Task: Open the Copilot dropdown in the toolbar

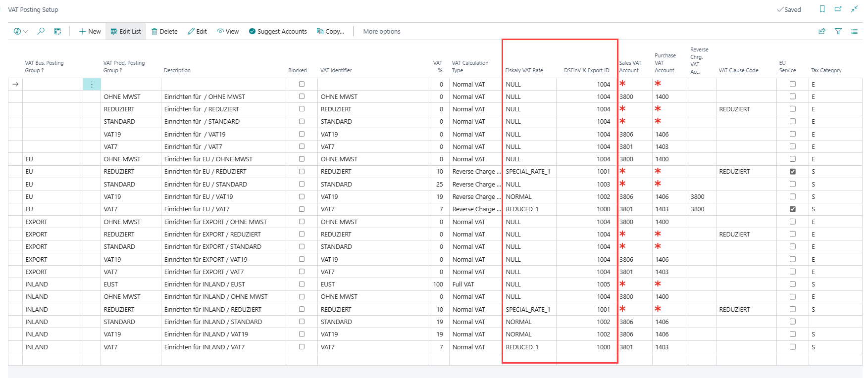Action: [21, 31]
